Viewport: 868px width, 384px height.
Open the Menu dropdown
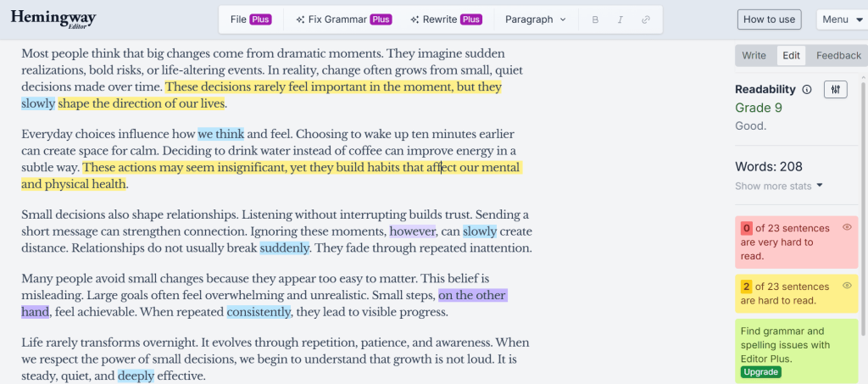tap(841, 19)
